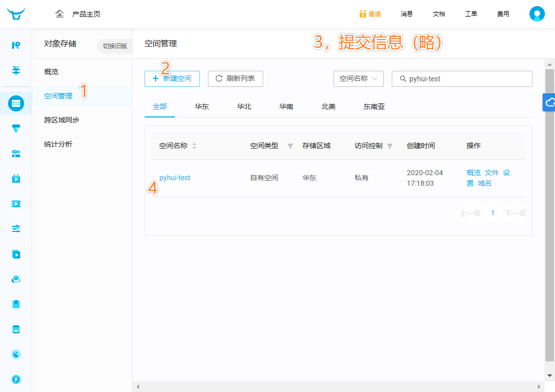Screen dimensions: 555x392
Task: Open the 空间类型 column filter
Action: [290, 146]
